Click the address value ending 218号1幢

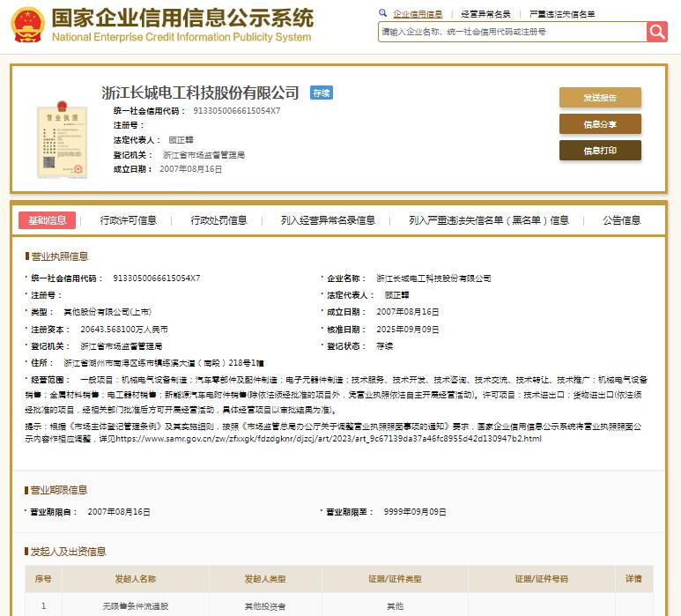(x=164, y=363)
